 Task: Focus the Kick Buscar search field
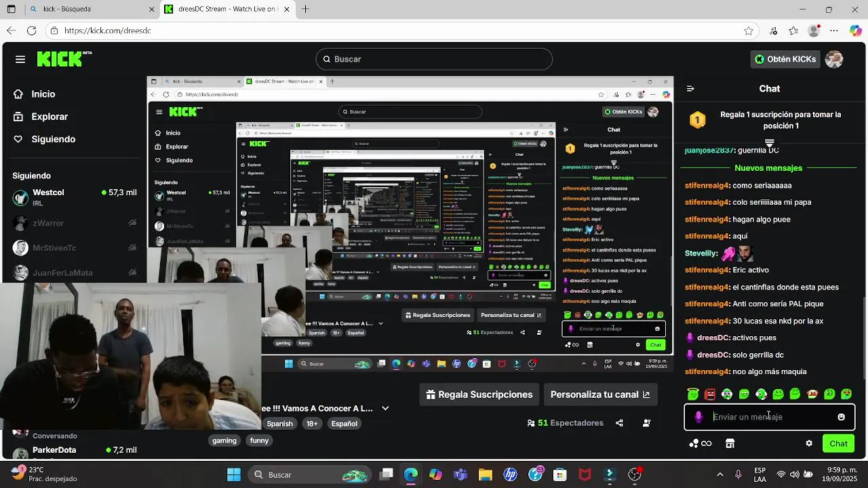(x=434, y=59)
